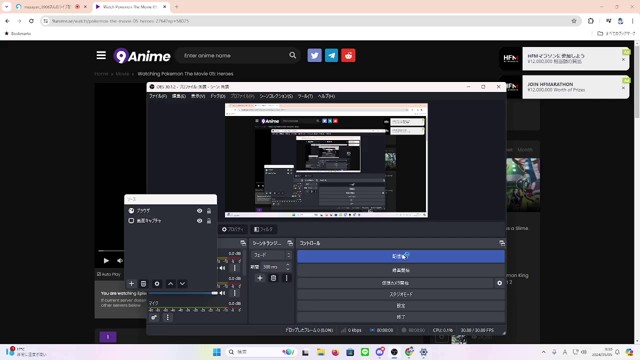
Task: Open 9Anime hamburger menu
Action: point(101,55)
